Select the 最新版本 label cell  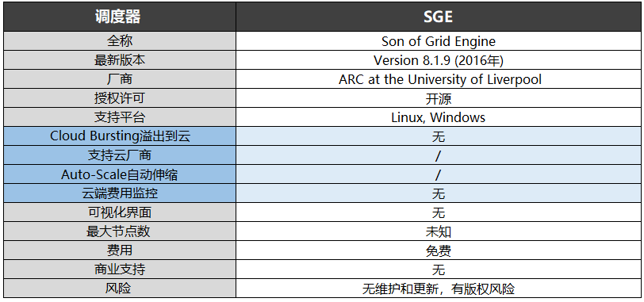120,60
